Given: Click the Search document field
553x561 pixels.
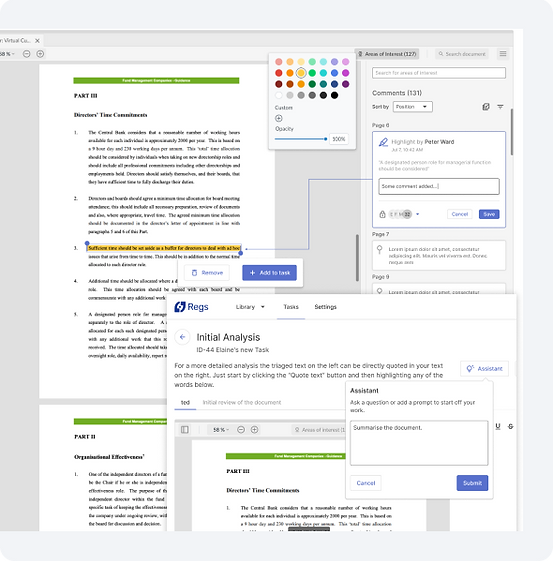Looking at the screenshot, I should tap(462, 54).
